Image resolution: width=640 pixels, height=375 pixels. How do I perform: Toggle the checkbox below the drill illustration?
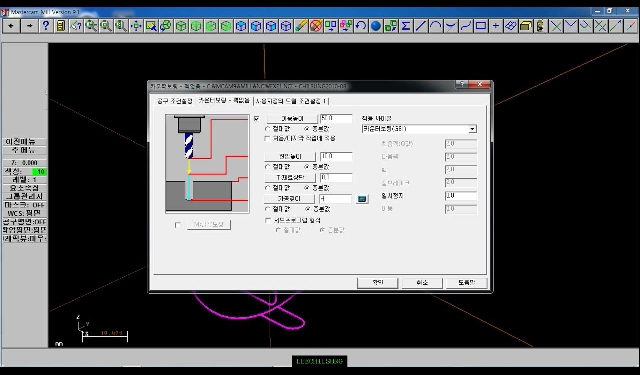click(178, 225)
